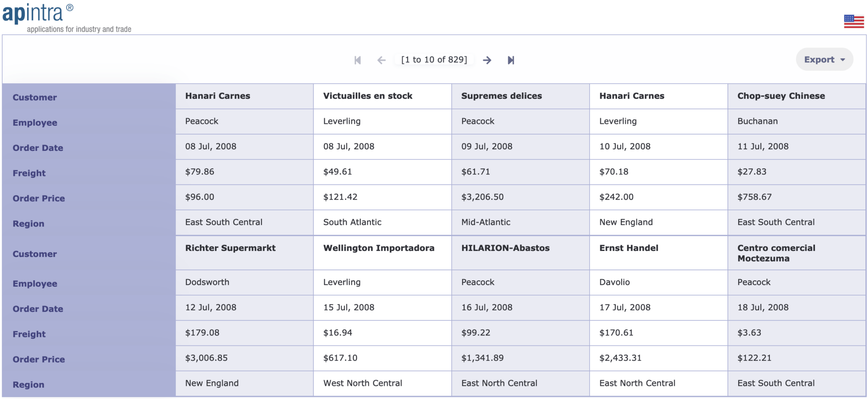
Task: Click order price $122.21
Action: coord(754,358)
